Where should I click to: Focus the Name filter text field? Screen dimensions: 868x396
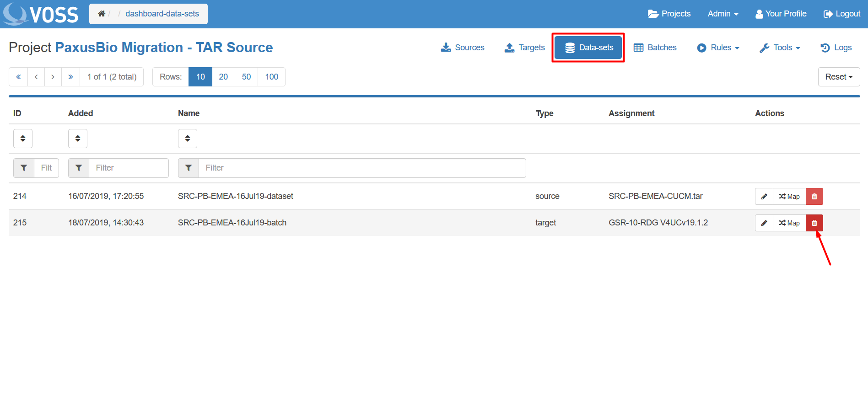coord(361,168)
